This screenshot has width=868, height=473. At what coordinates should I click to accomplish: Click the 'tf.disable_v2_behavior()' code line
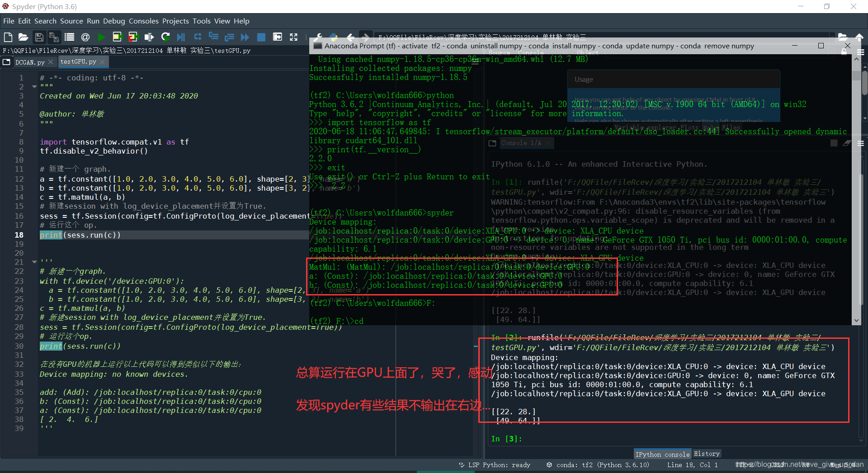pyautogui.click(x=94, y=151)
